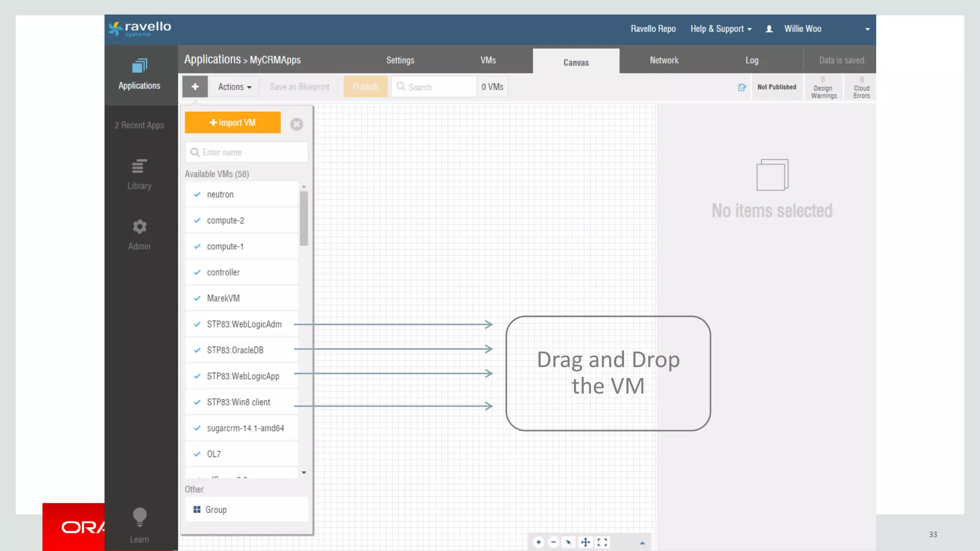Open 2 Recent Apps in sidebar
The image size is (980, 551).
(x=139, y=125)
